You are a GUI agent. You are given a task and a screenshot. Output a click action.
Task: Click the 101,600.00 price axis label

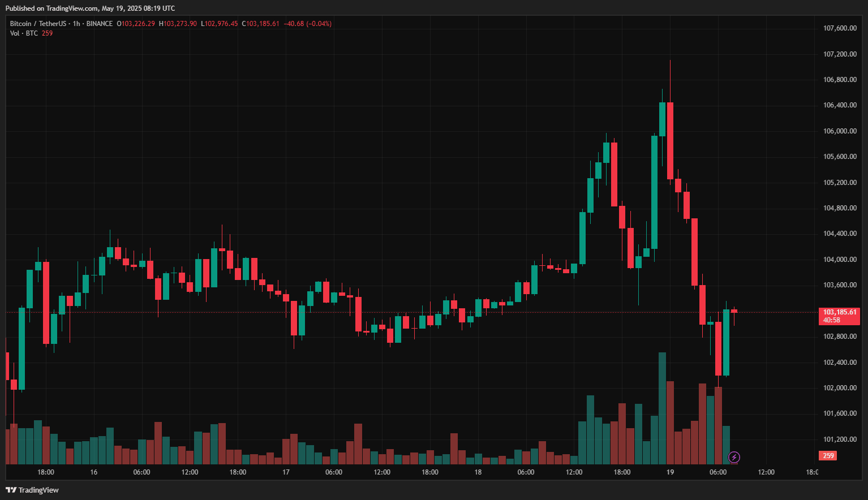[x=840, y=413]
